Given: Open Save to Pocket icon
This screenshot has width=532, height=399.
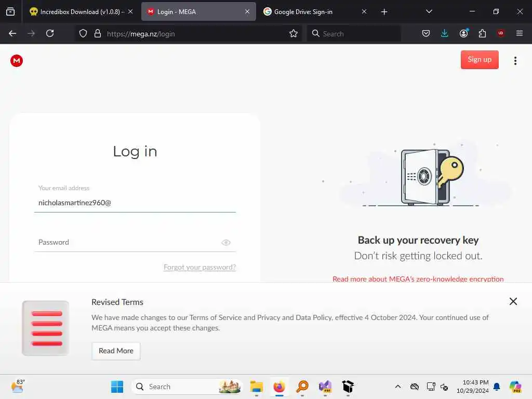Looking at the screenshot, I should pyautogui.click(x=426, y=33).
